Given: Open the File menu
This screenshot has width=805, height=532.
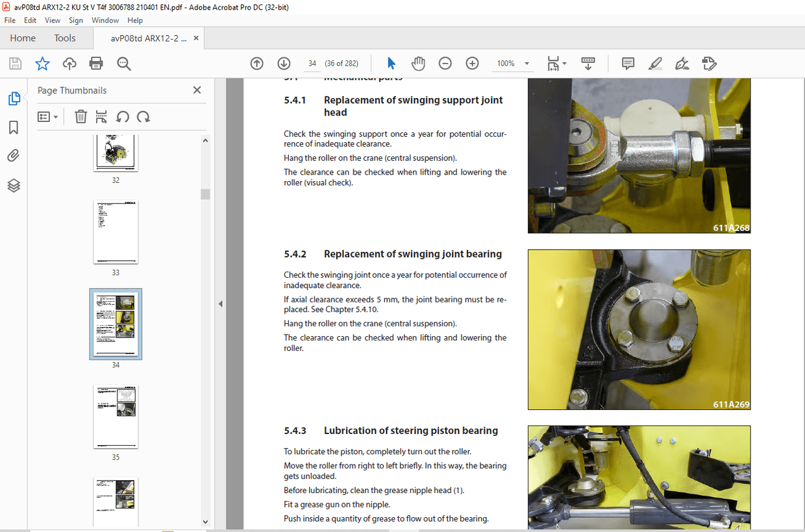Looking at the screenshot, I should [10, 20].
